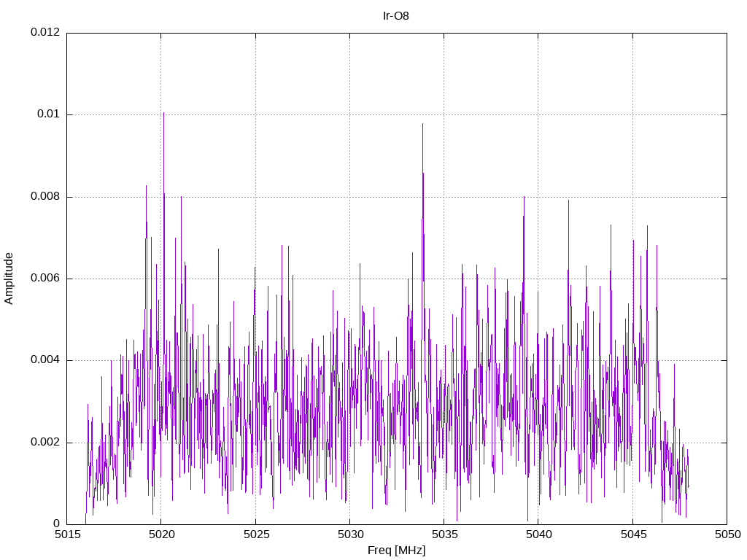
Task: Click the 0.004 y-axis tick label
Action: pyautogui.click(x=45, y=359)
